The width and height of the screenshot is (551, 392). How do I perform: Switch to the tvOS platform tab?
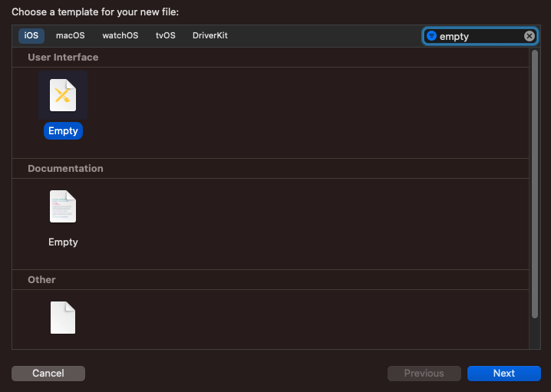166,36
